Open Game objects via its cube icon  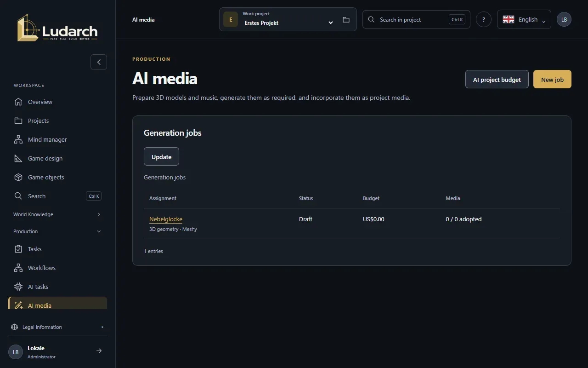pos(18,177)
